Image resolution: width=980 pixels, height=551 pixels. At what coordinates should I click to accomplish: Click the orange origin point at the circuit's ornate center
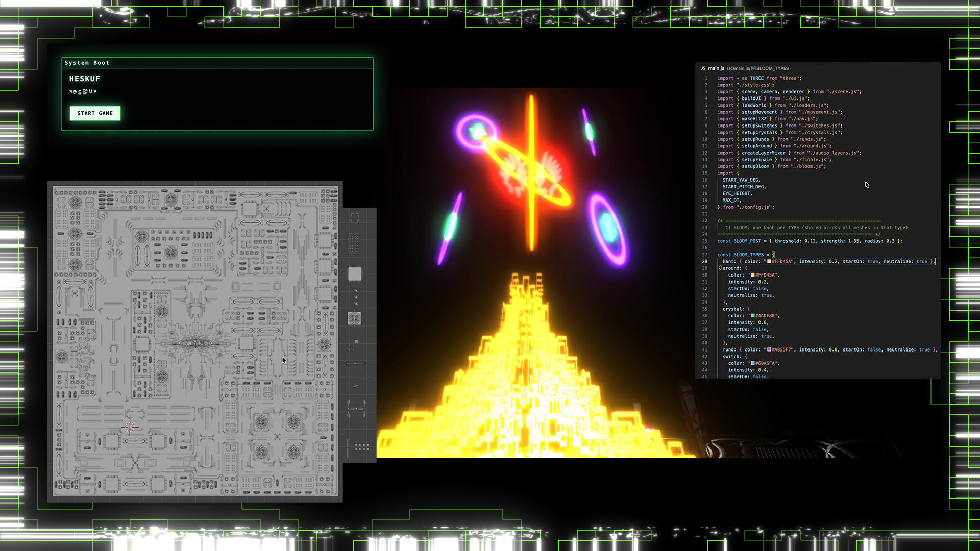pos(195,341)
